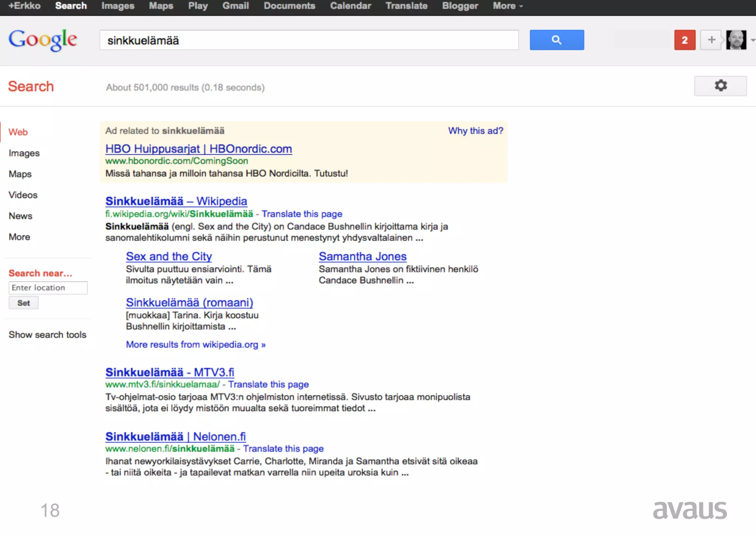Click the blue magnifier search button

pos(557,40)
